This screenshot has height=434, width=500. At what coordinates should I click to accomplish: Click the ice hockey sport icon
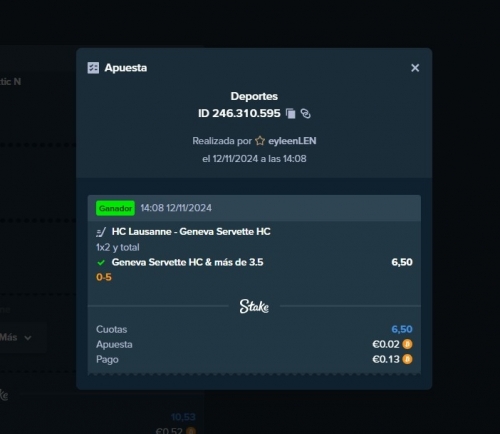click(x=101, y=232)
